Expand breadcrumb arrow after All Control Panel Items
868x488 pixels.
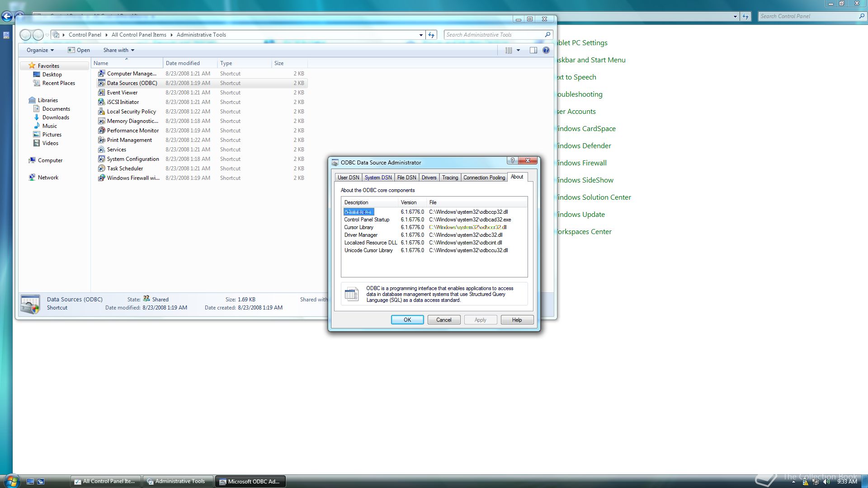point(171,35)
